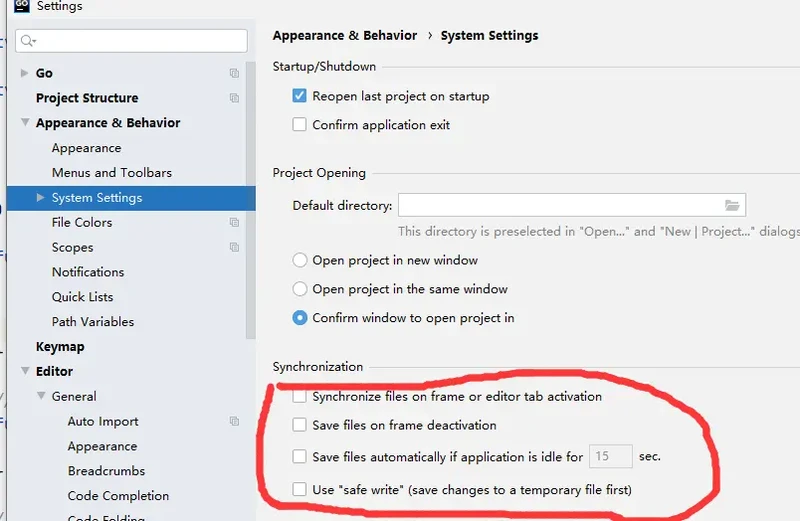Disable Reopen last project on startup
The height and width of the screenshot is (521, 800).
pyautogui.click(x=299, y=97)
